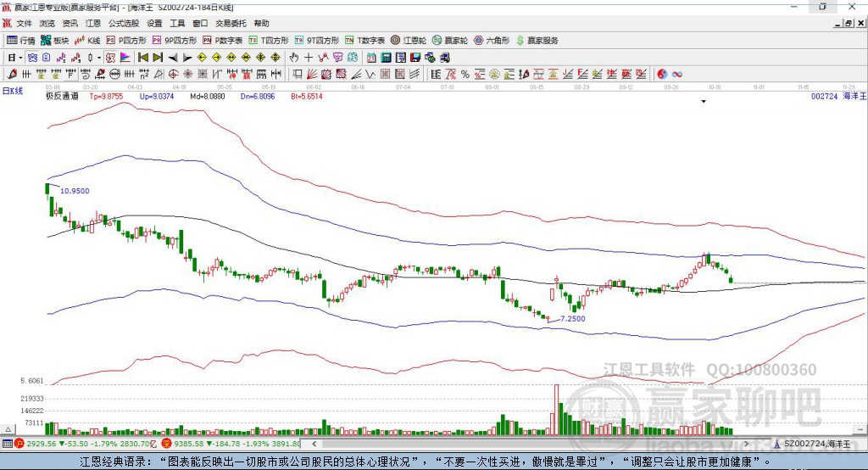Click the Tp=9.8755 indicator value
The height and width of the screenshot is (470, 868).
coord(106,97)
